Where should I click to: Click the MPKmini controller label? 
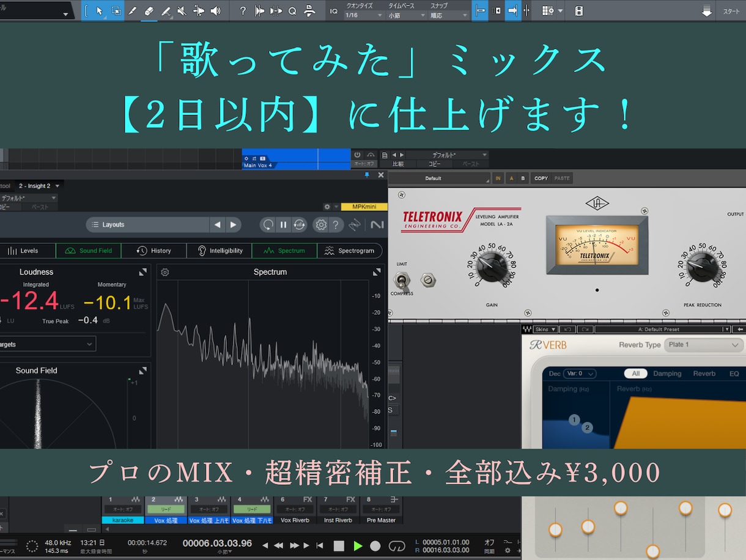tap(364, 207)
